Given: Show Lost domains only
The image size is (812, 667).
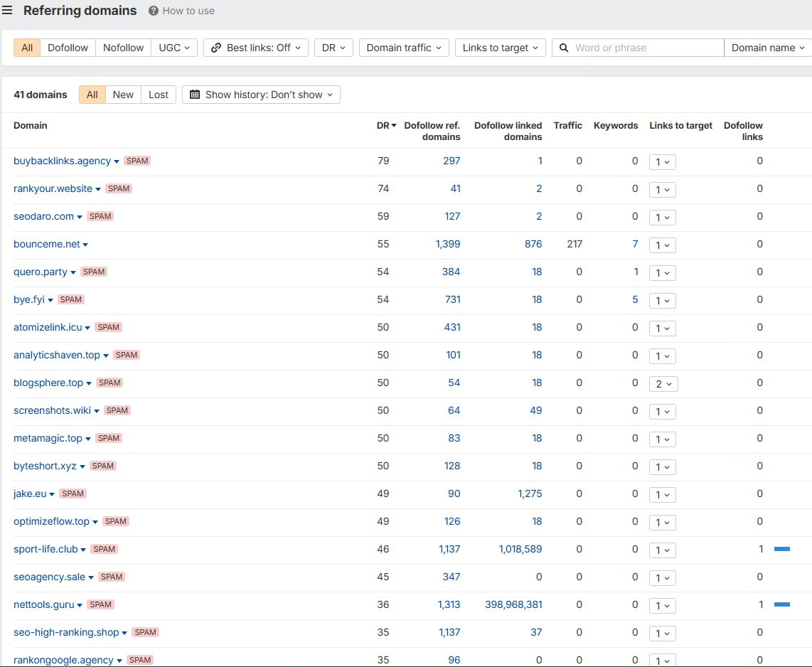Looking at the screenshot, I should click(159, 95).
